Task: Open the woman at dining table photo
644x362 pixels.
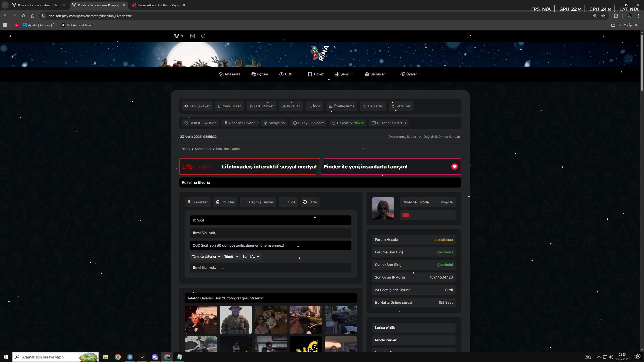Action: (270, 320)
